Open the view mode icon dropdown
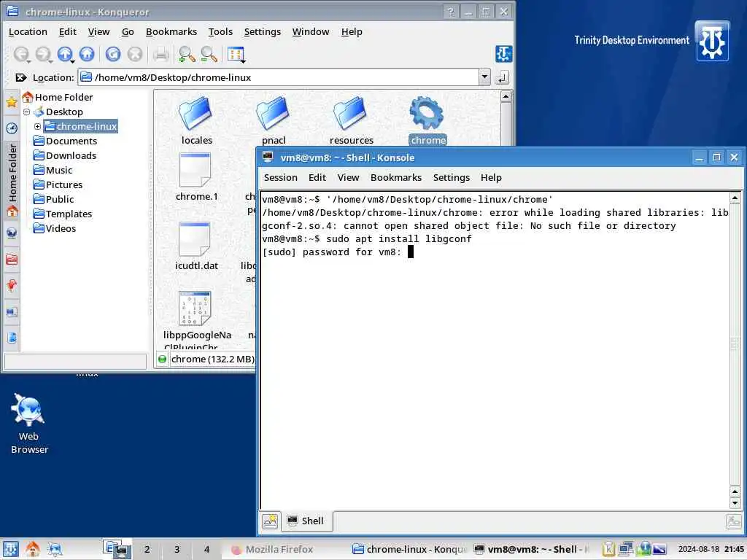Screen dimensions: 747x560 [236, 55]
